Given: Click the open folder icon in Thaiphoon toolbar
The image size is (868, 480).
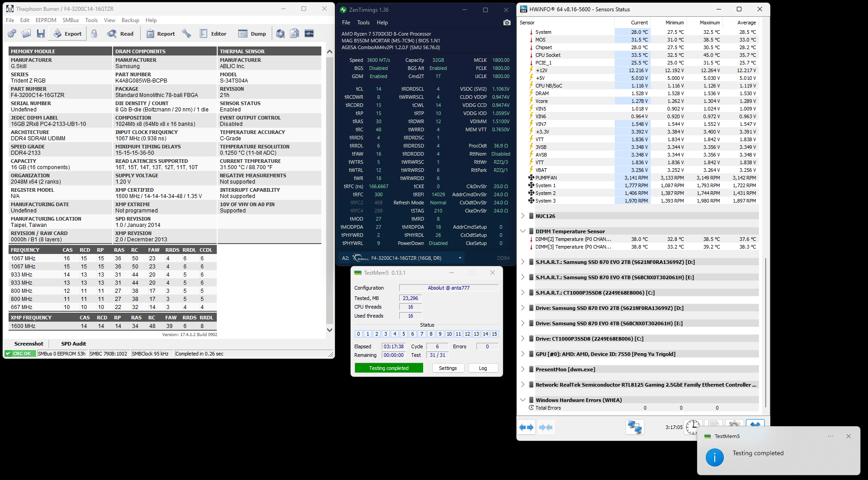Looking at the screenshot, I should [x=27, y=34].
